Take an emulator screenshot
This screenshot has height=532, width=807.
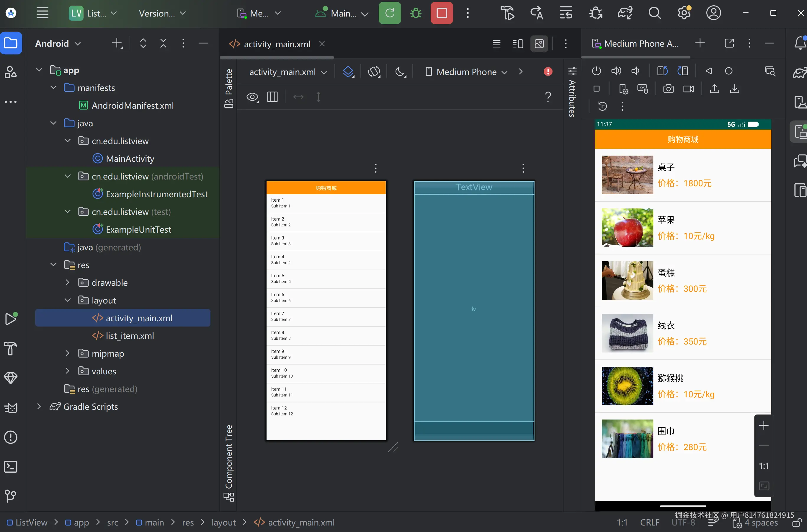(668, 89)
